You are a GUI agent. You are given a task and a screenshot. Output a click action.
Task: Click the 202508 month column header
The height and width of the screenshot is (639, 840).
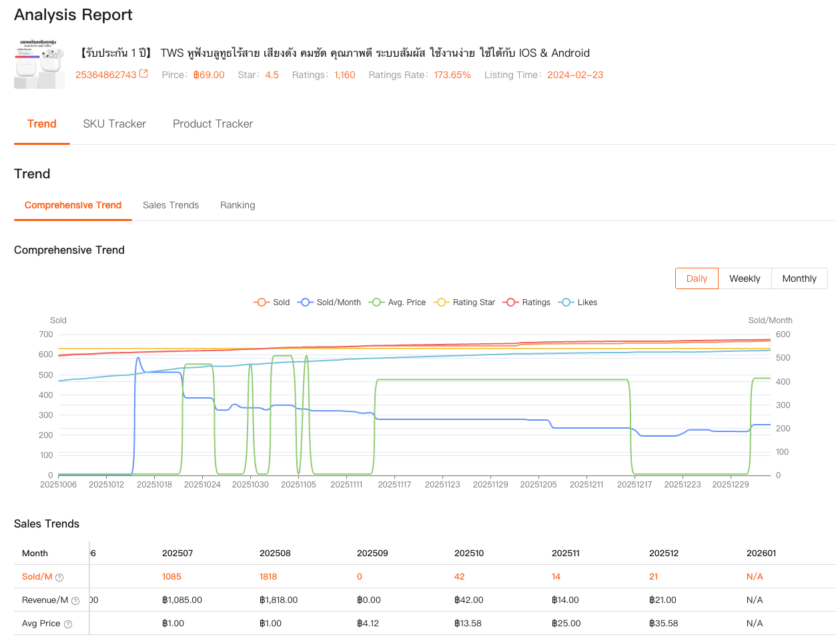tap(275, 553)
